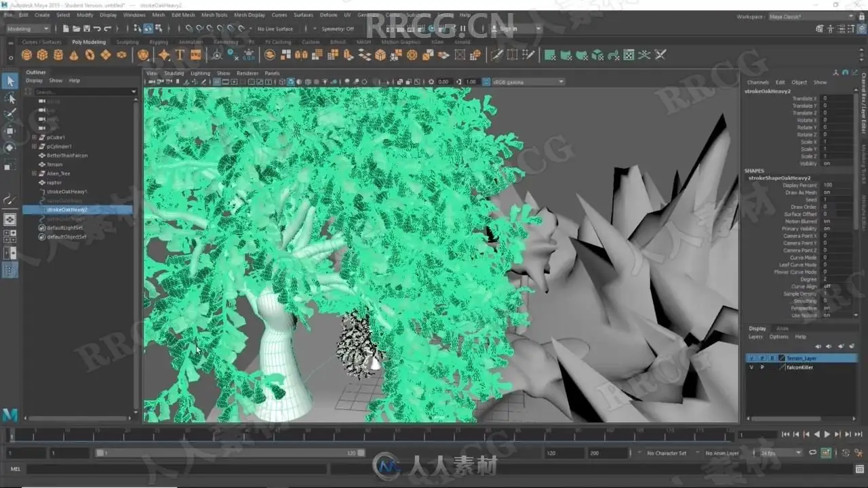Click the polygon Type text tool icon

(180, 55)
